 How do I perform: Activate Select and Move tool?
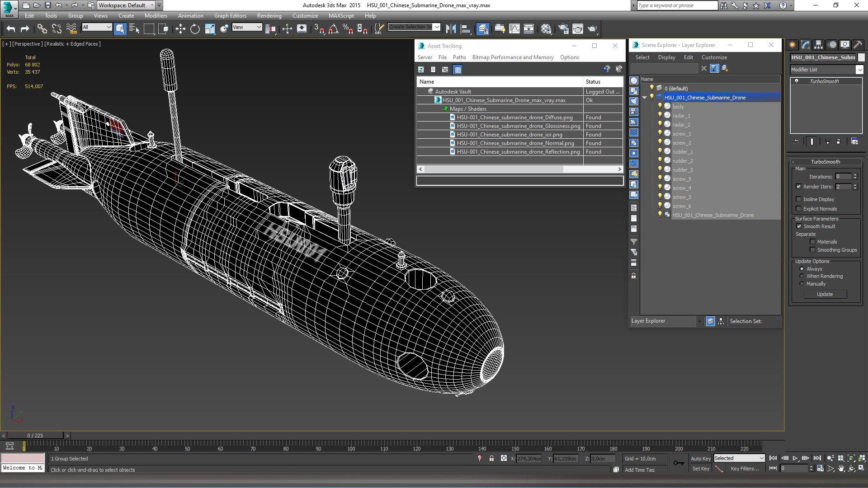click(x=180, y=29)
